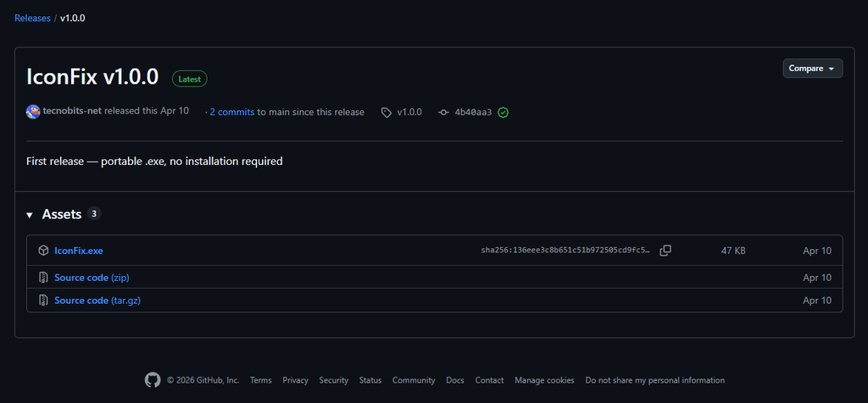Open the tecnobits-net avatar image
868x403 pixels.
33,112
